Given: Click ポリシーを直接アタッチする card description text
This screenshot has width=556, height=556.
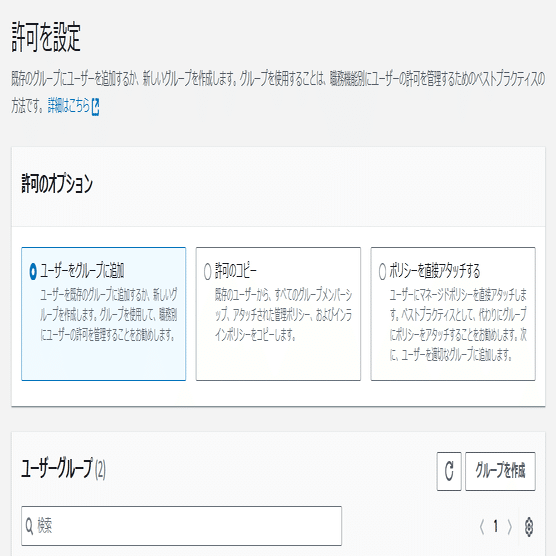Looking at the screenshot, I should 458,324.
